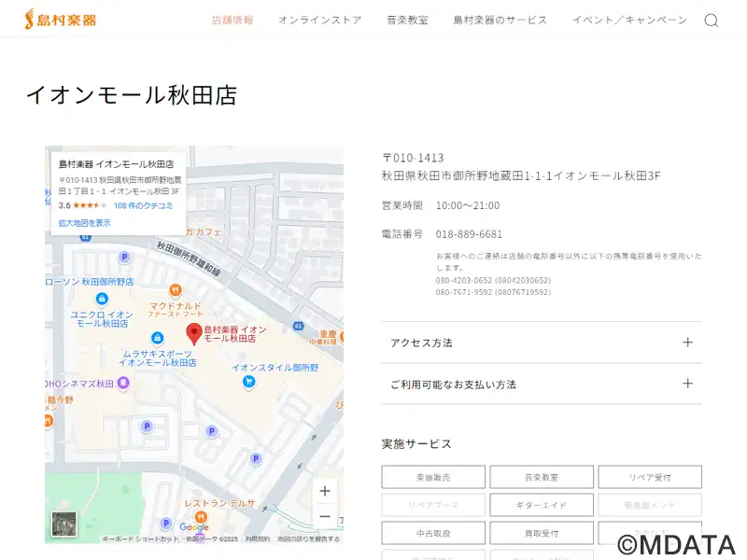The height and width of the screenshot is (560, 747).
Task: Click the 〒010-1413 postal code text
Action: point(413,158)
